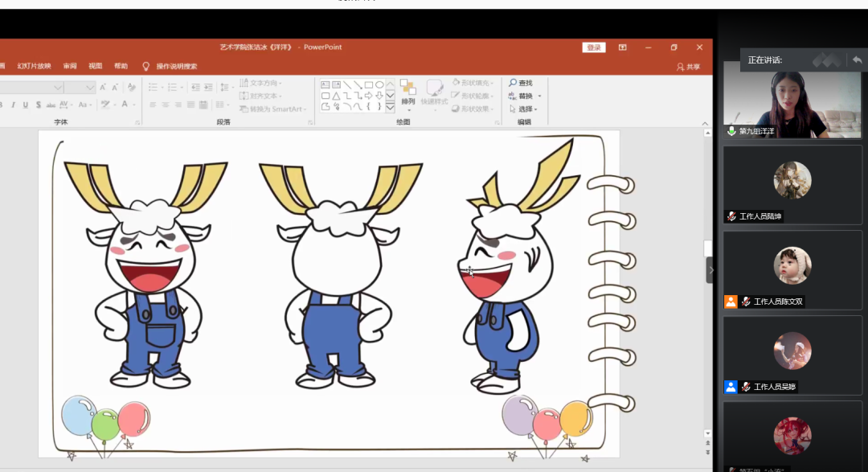Open the font name dropdown
The image size is (868, 472).
pyautogui.click(x=58, y=88)
